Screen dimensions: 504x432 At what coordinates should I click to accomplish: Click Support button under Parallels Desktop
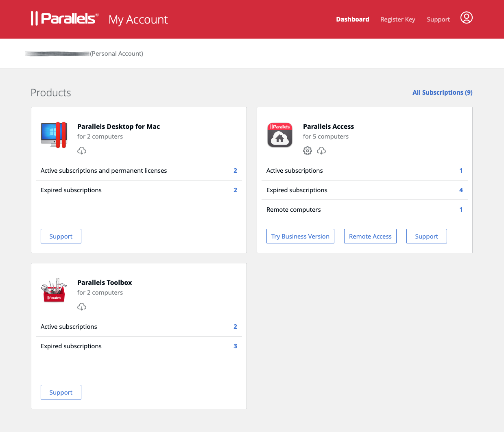61,237
